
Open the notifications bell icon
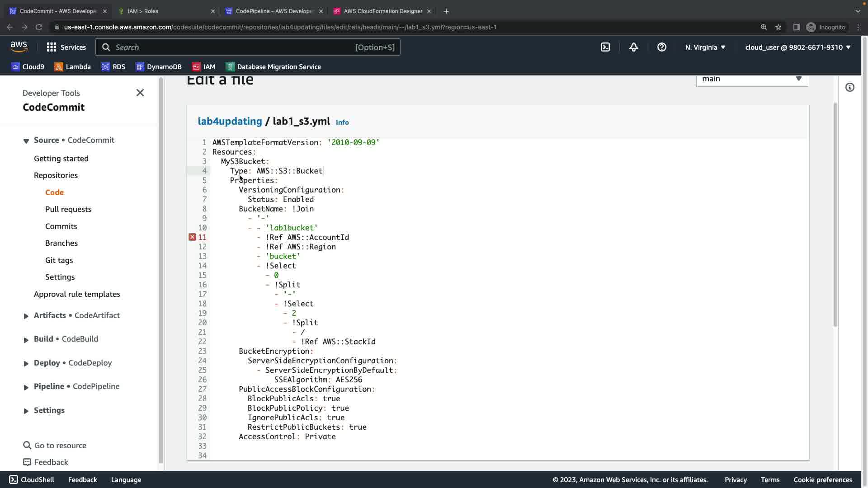pos(633,47)
